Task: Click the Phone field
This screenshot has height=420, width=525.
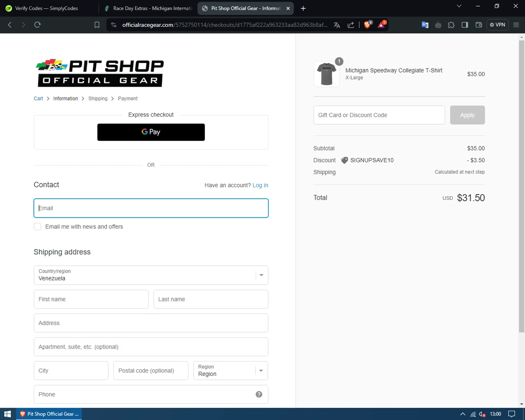Action: tap(151, 394)
